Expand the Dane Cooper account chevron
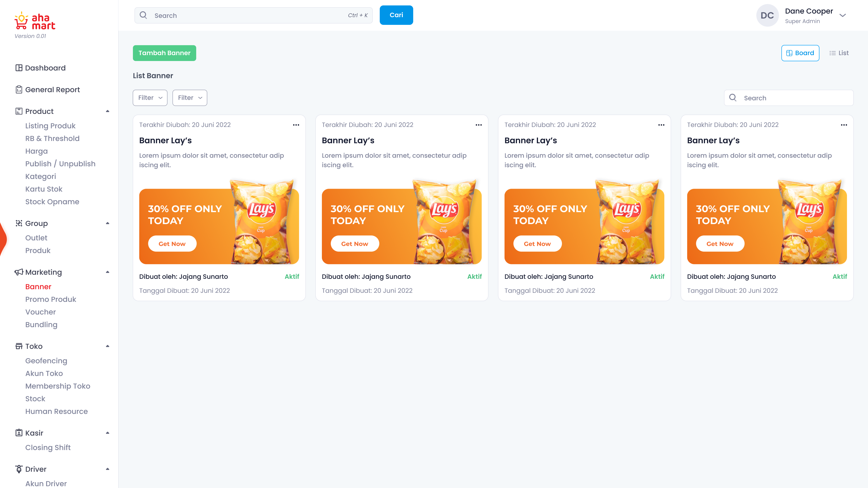868x488 pixels. 842,16
